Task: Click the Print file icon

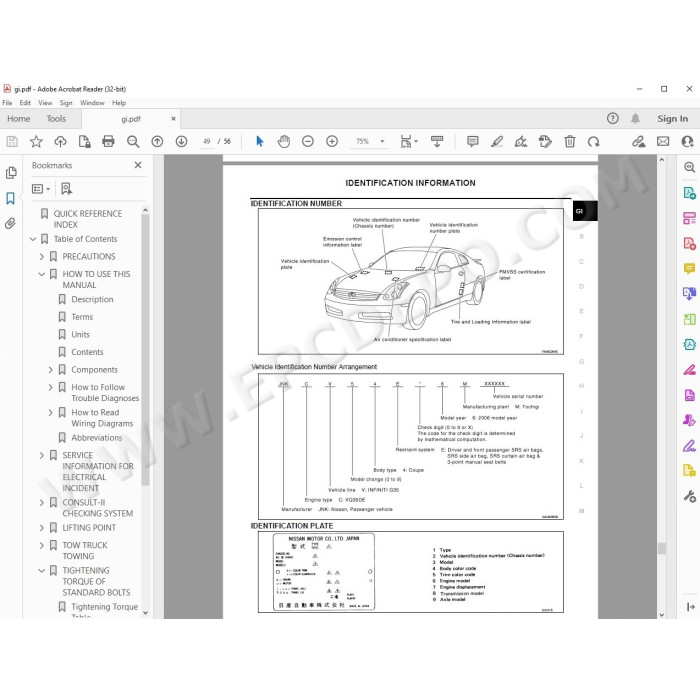Action: [108, 142]
